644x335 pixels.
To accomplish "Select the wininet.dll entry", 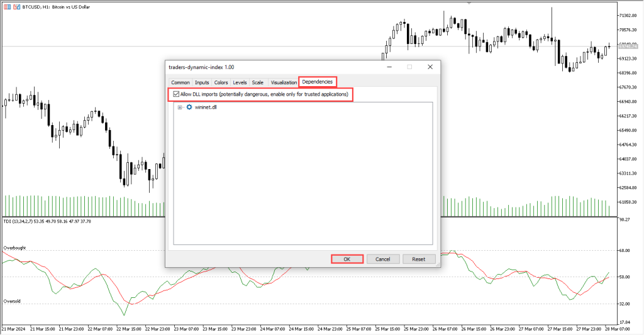I will [206, 107].
